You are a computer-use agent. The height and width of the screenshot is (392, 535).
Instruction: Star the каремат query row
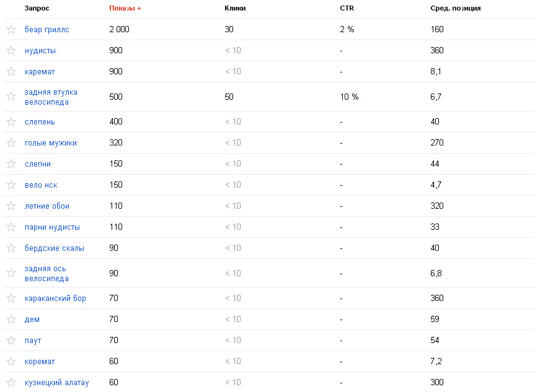[x=11, y=72]
